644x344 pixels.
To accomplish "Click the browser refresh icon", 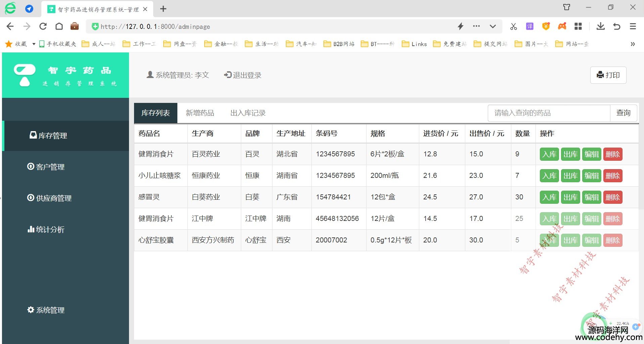I will [43, 26].
